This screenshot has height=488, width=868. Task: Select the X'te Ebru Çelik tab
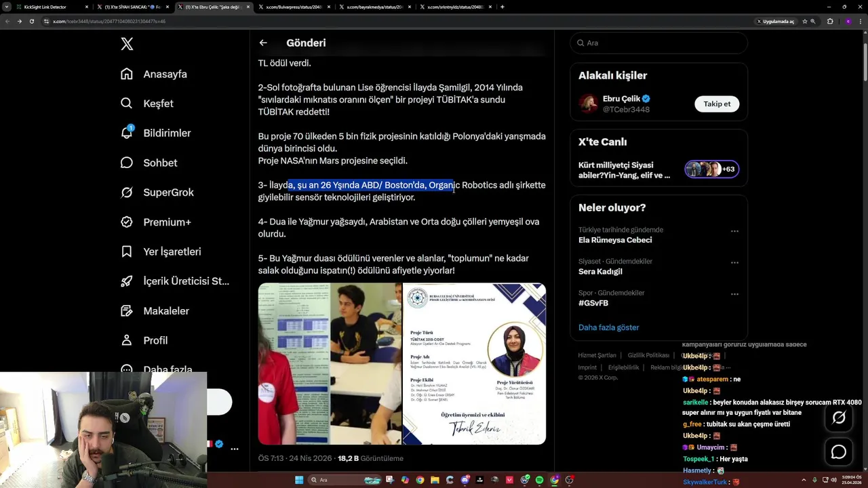(213, 7)
